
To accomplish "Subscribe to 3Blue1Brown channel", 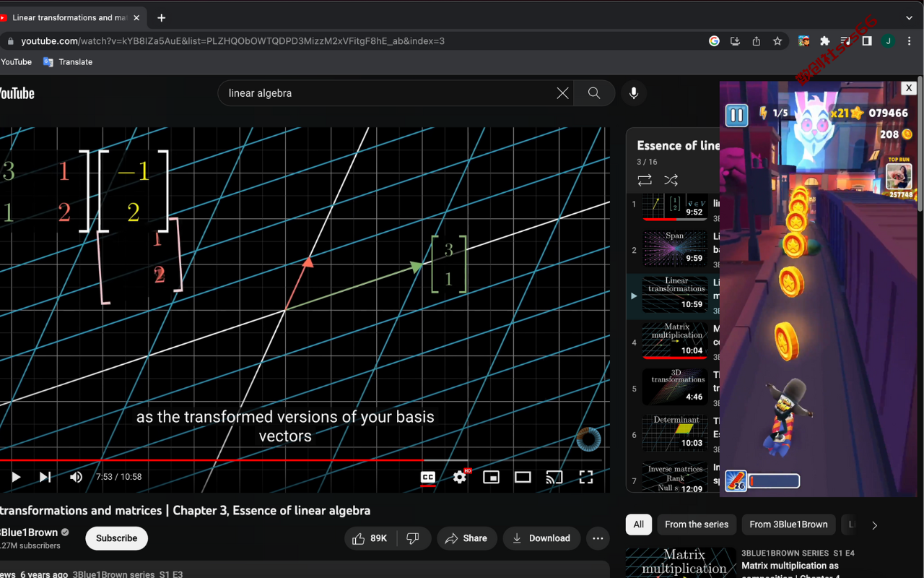I will click(x=116, y=538).
